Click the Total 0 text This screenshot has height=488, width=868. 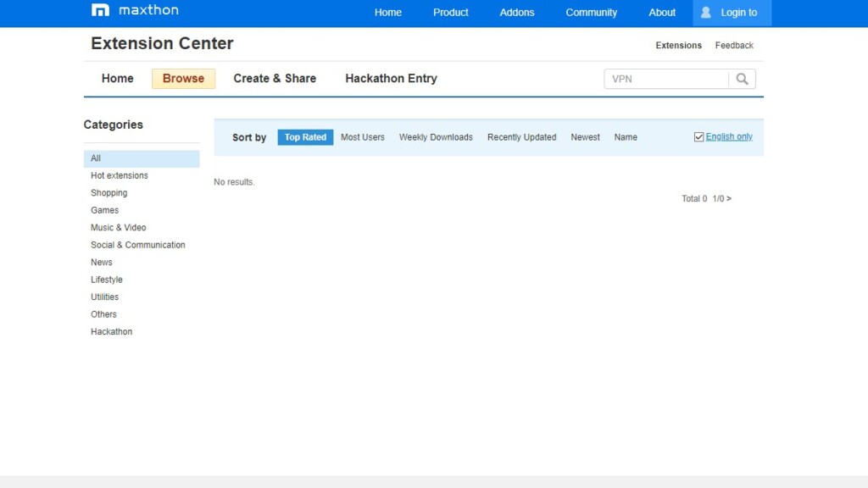[x=694, y=198]
